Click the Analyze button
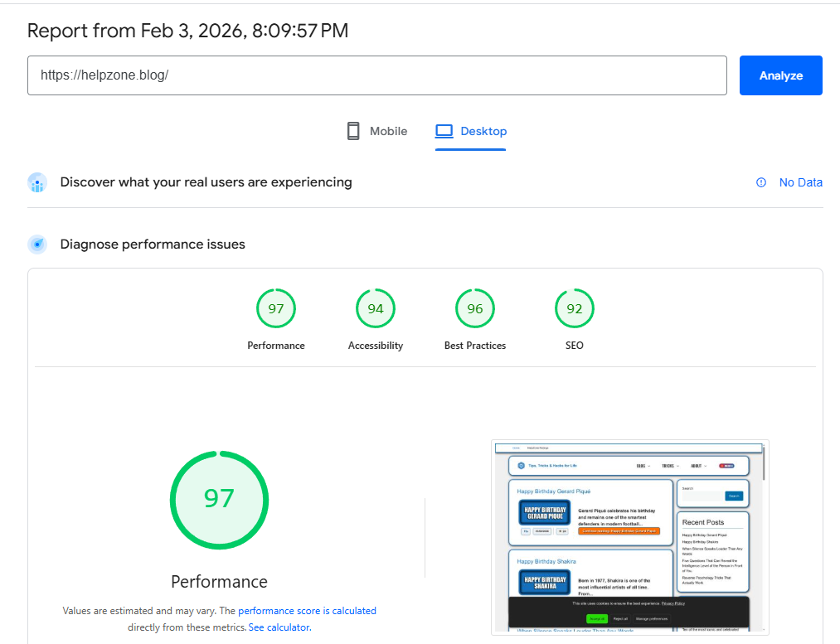The image size is (840, 644). (780, 75)
